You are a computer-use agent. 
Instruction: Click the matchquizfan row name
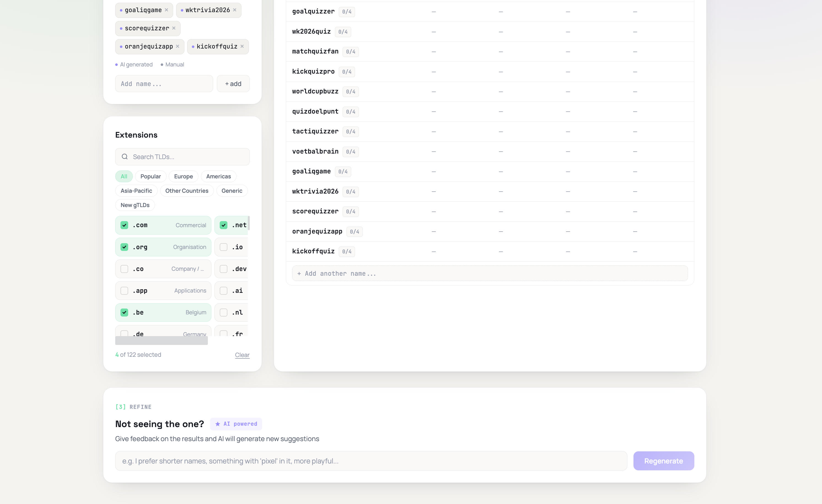click(315, 51)
